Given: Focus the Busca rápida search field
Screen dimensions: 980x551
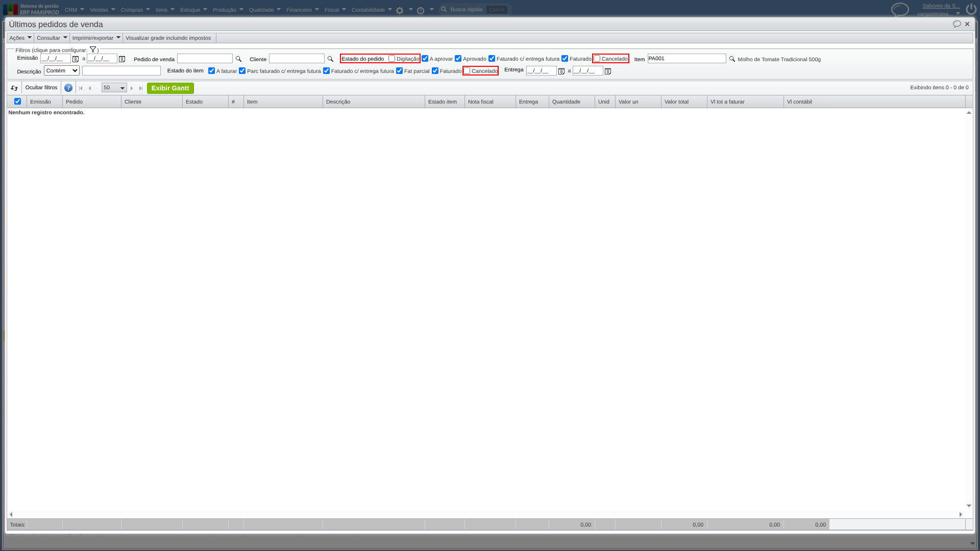Looking at the screenshot, I should (475, 10).
